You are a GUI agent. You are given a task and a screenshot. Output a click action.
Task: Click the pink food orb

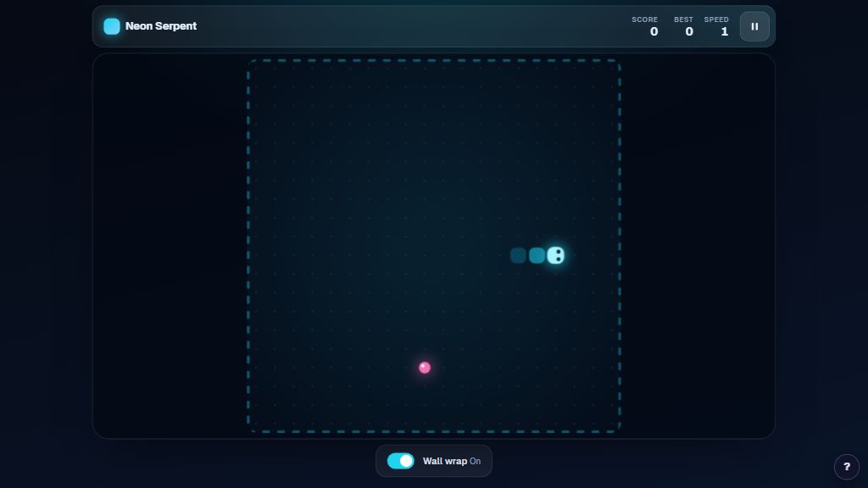point(425,368)
